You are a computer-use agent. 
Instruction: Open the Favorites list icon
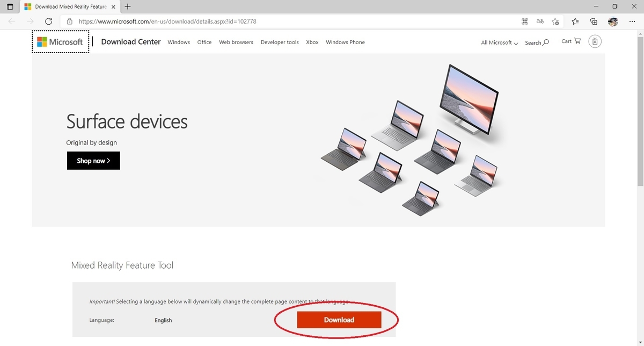point(575,21)
